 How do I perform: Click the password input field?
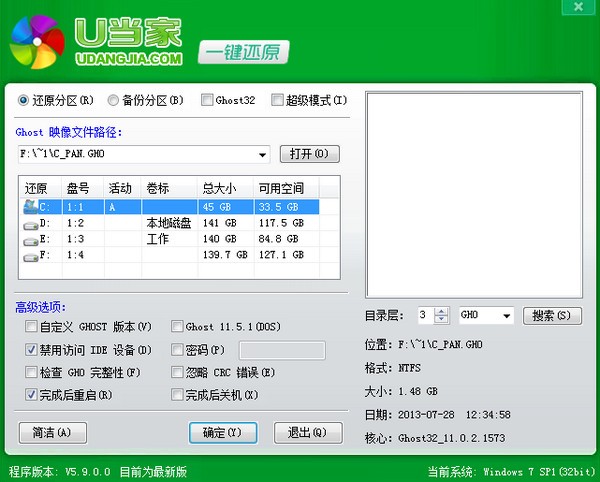(x=282, y=350)
